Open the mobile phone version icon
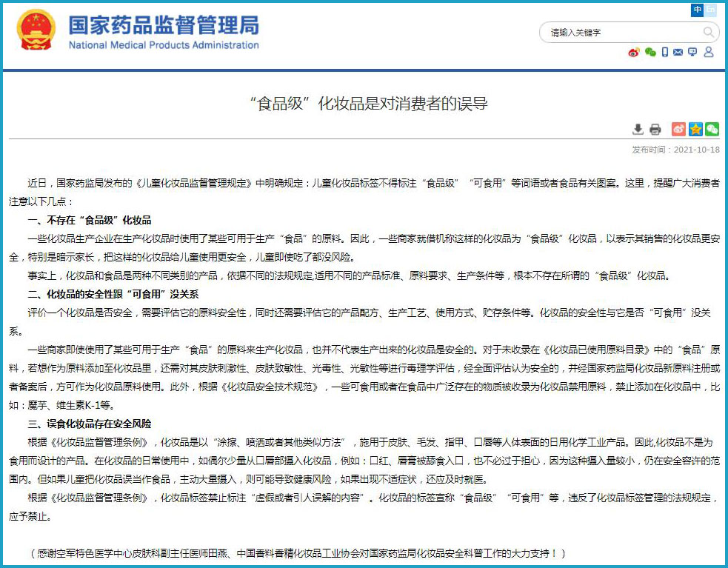 [x=665, y=53]
